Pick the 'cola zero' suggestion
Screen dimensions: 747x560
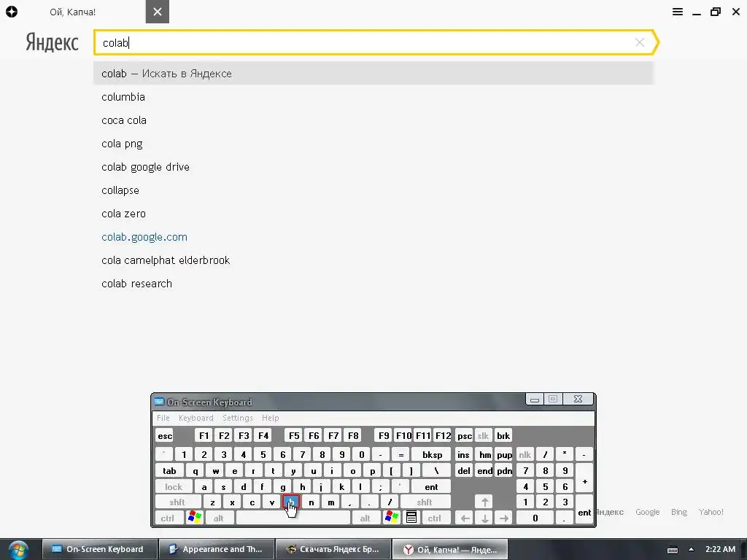[x=123, y=214]
